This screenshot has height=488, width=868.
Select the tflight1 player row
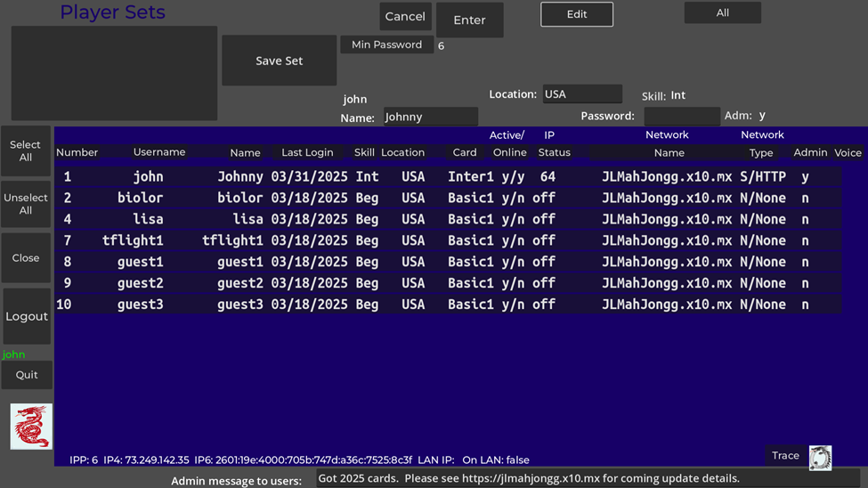pos(445,240)
